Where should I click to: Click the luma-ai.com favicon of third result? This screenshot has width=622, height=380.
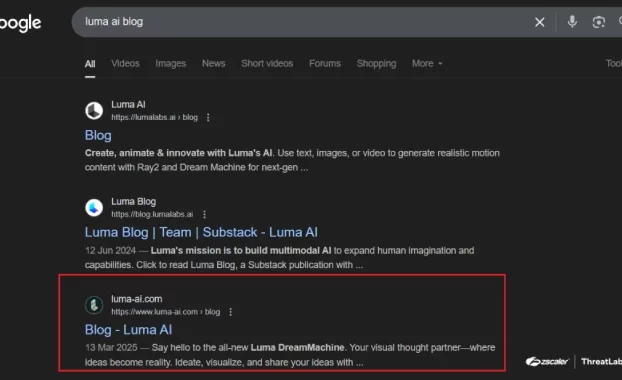pos(94,305)
